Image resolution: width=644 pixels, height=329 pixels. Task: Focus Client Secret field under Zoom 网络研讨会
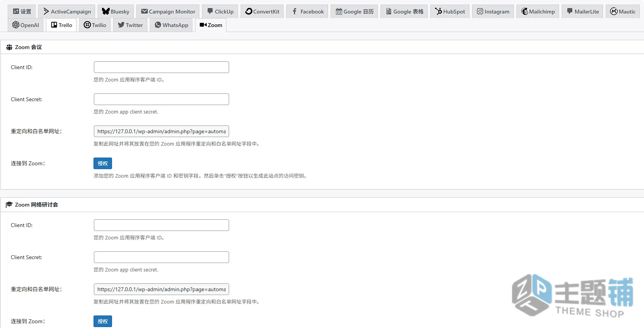[161, 257]
